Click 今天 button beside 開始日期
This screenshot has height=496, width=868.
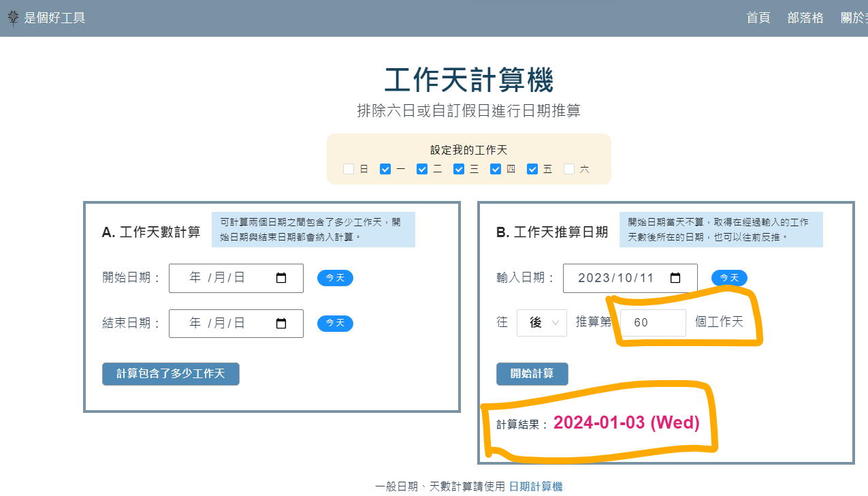click(x=335, y=278)
